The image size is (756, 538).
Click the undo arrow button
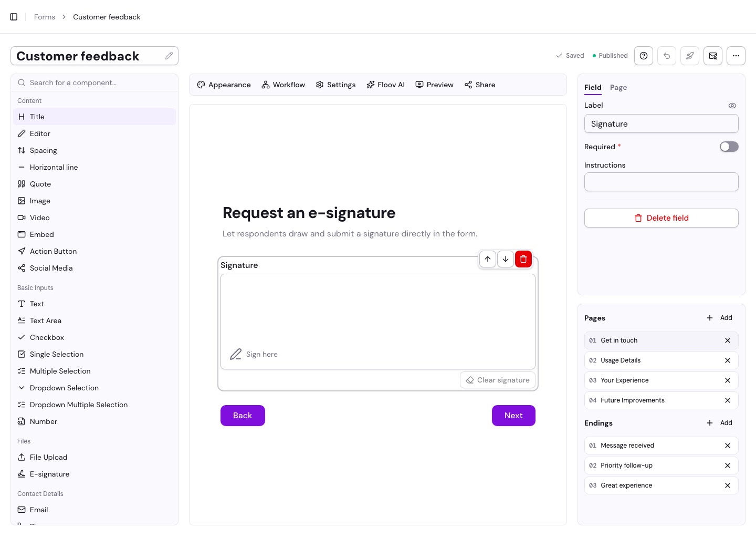coord(667,56)
